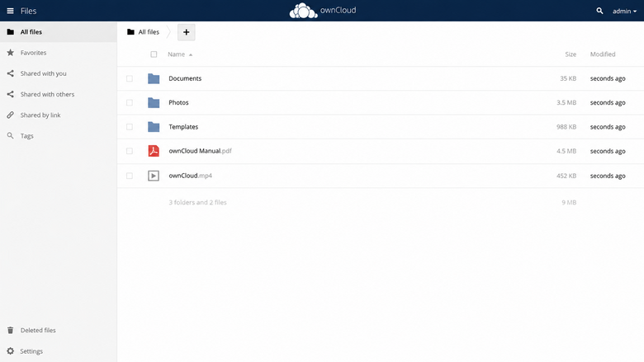This screenshot has height=362, width=644.
Task: Check the Templates row checkbox
Action: pyautogui.click(x=130, y=127)
